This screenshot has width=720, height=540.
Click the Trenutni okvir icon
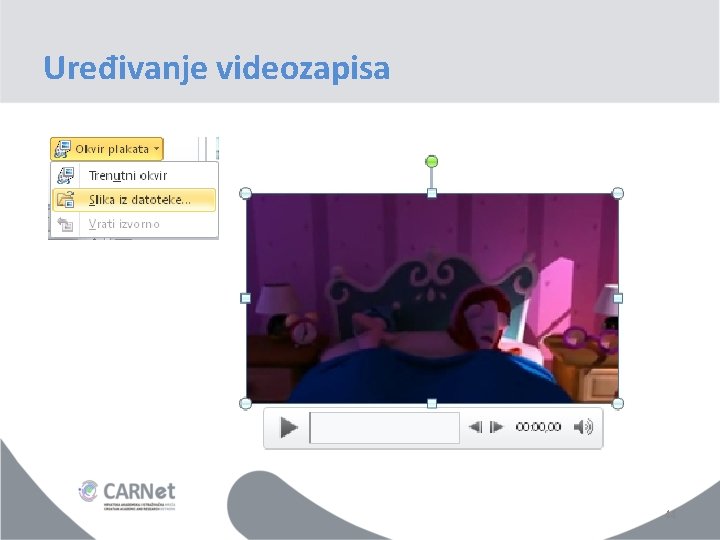[66, 175]
